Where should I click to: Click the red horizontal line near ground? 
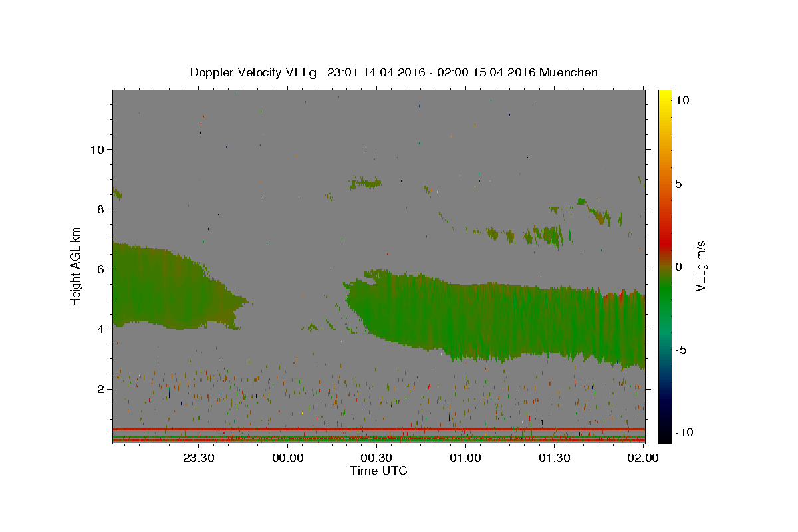[378, 430]
